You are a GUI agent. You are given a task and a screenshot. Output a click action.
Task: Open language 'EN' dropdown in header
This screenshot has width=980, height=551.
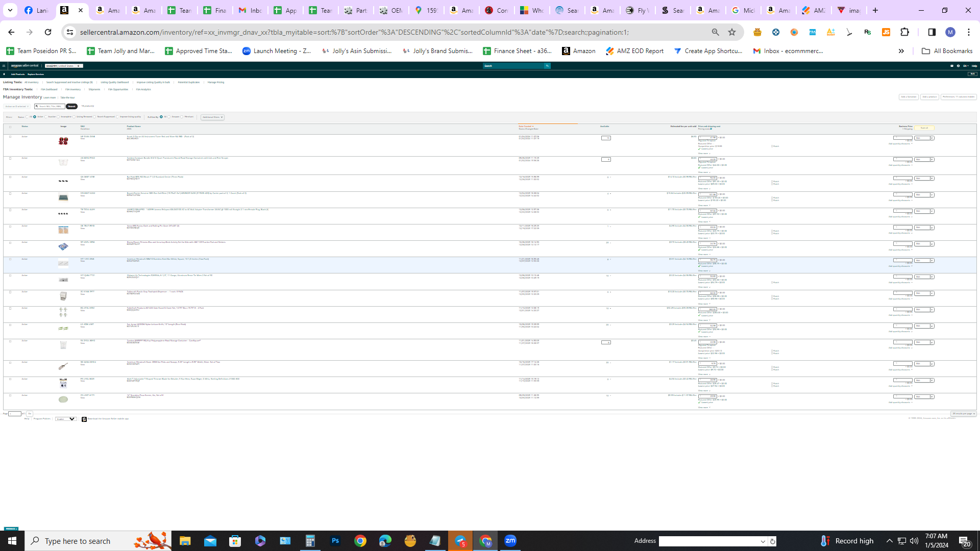coord(966,66)
